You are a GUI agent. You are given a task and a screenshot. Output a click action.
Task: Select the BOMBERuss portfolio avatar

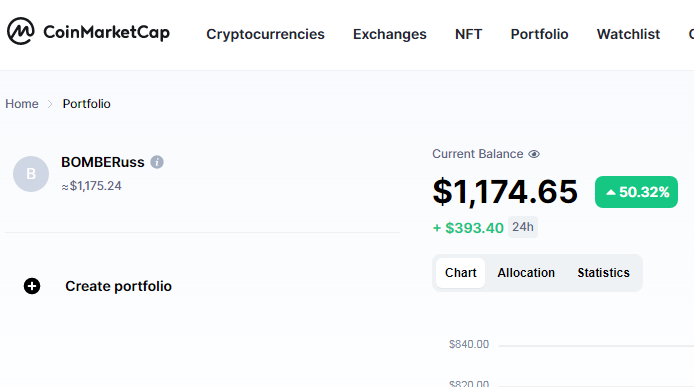point(31,174)
